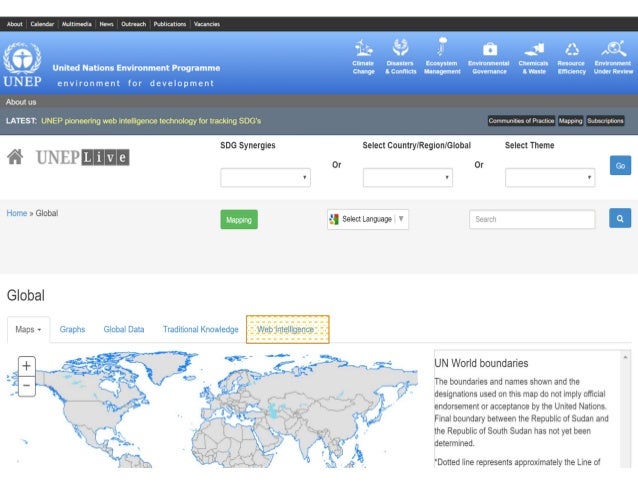
Task: Open the Publications menu item
Action: click(x=170, y=24)
